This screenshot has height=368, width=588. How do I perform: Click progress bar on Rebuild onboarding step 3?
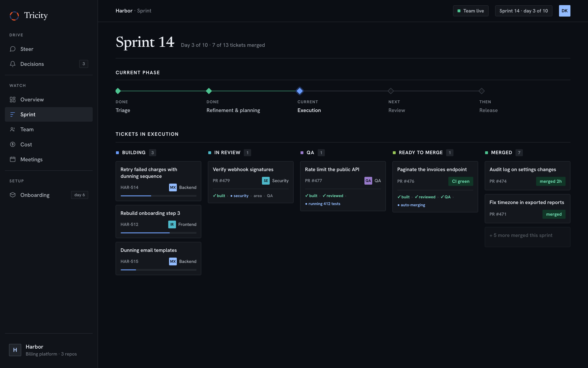158,233
